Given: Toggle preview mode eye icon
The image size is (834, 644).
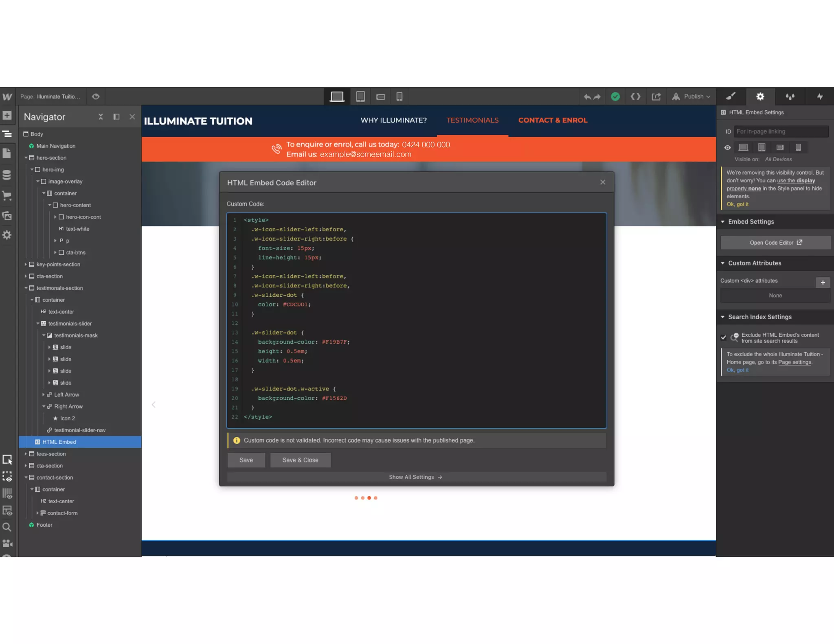Looking at the screenshot, I should pyautogui.click(x=96, y=96).
